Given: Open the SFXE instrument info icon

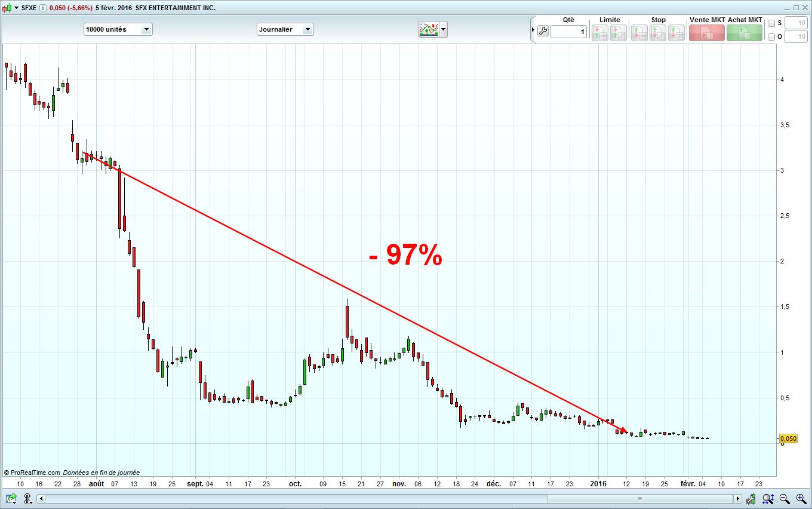Looking at the screenshot, I should (x=42, y=8).
